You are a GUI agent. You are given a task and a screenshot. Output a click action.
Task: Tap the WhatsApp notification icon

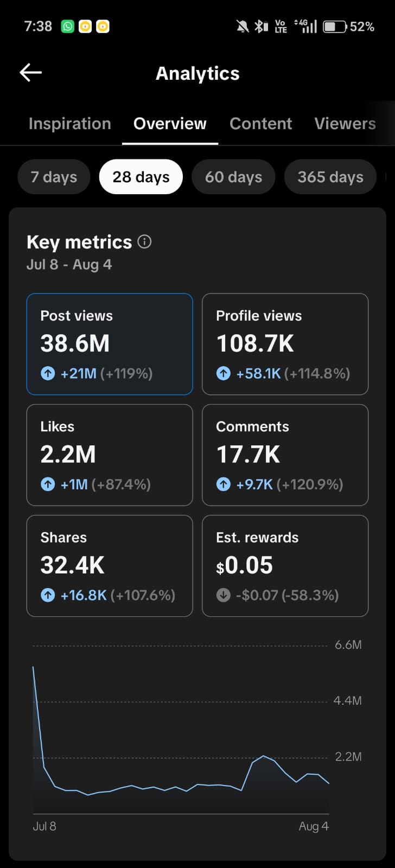click(x=68, y=26)
